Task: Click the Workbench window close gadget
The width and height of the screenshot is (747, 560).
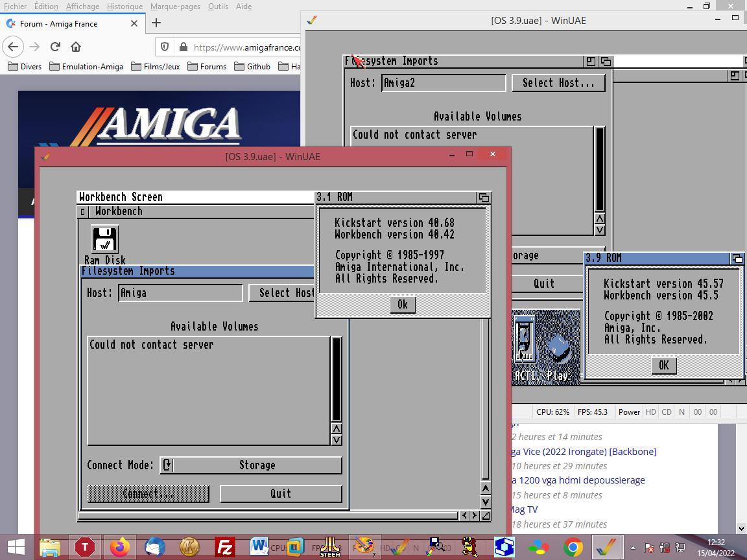Action: tap(82, 211)
